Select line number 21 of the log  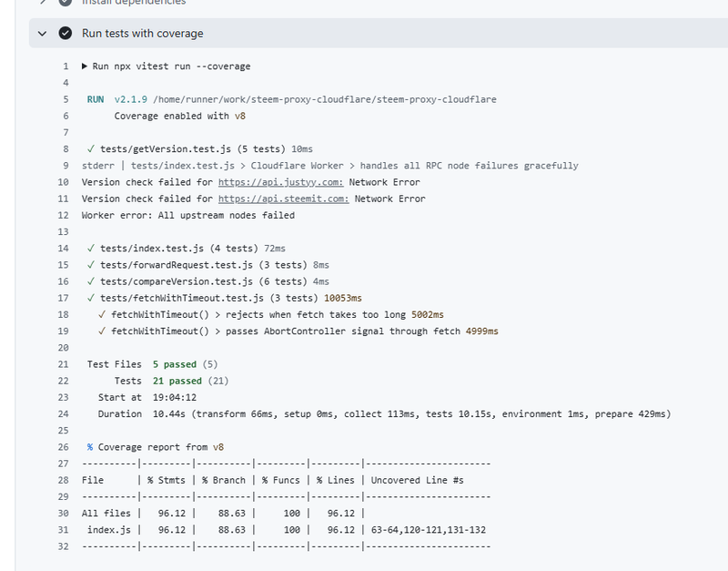click(x=63, y=364)
